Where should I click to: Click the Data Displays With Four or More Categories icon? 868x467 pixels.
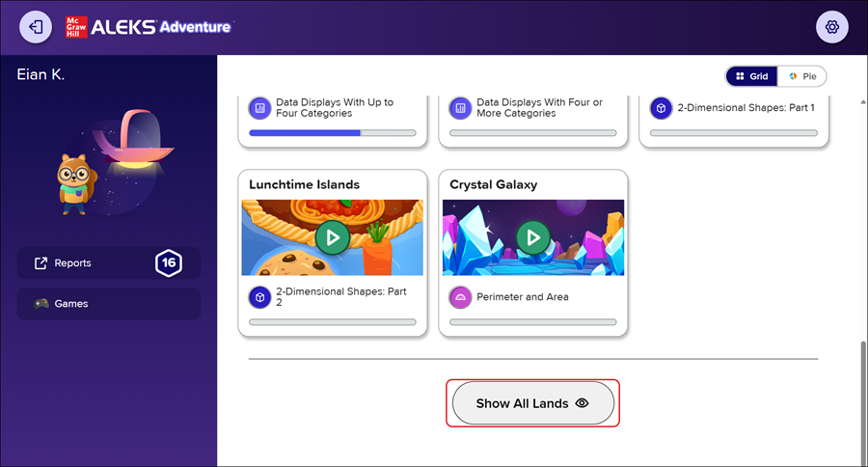click(459, 107)
